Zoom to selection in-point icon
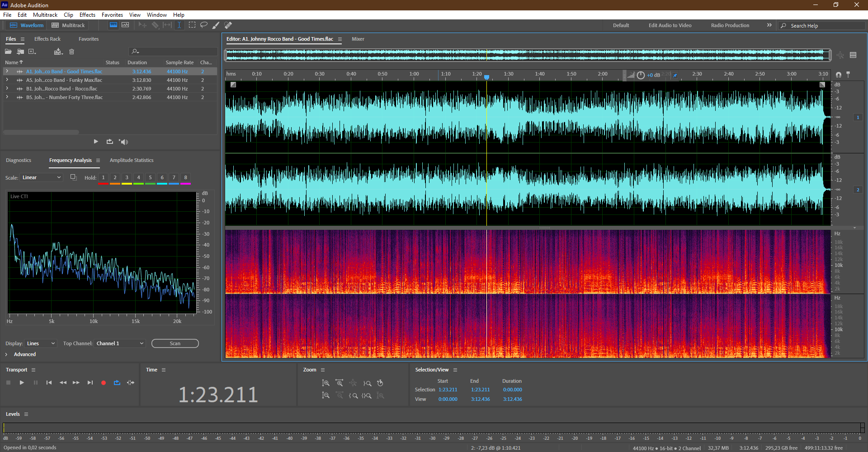 (353, 395)
